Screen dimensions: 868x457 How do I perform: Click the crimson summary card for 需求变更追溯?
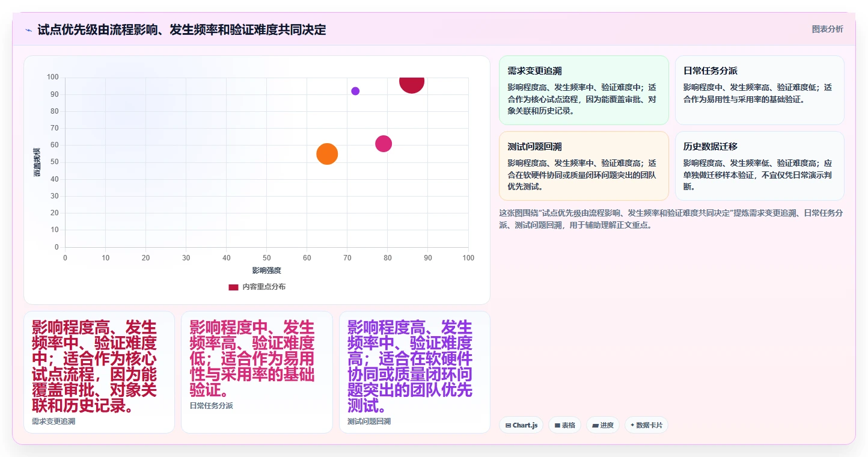tap(99, 372)
